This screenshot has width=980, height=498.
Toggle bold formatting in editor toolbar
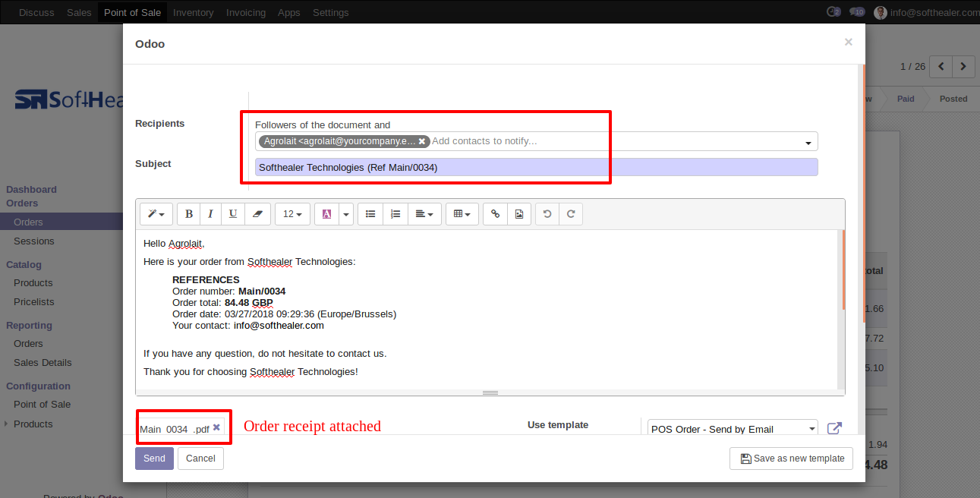click(189, 214)
